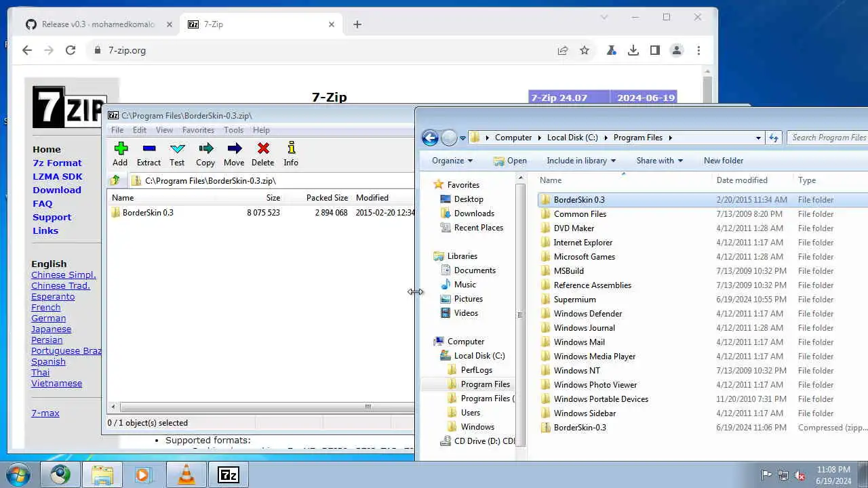This screenshot has height=488, width=868.
Task: Click the Add icon in 7-Zip toolbar
Action: pos(121,148)
